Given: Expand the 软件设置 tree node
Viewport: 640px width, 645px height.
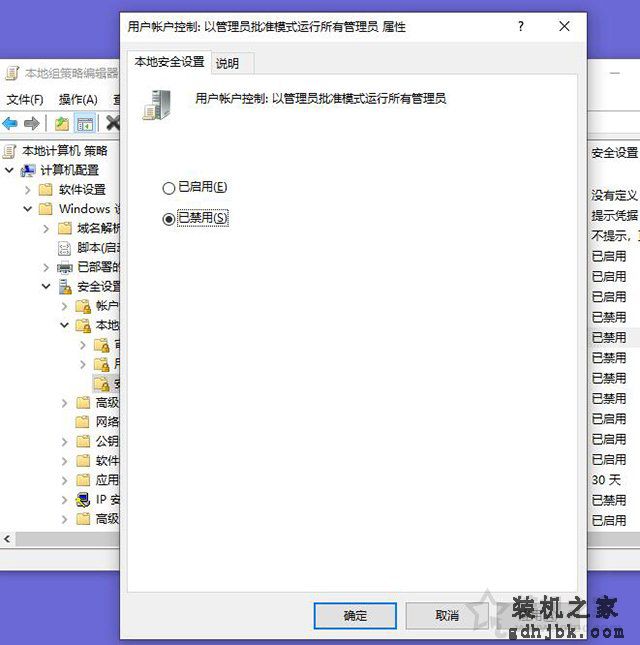Looking at the screenshot, I should [28, 190].
